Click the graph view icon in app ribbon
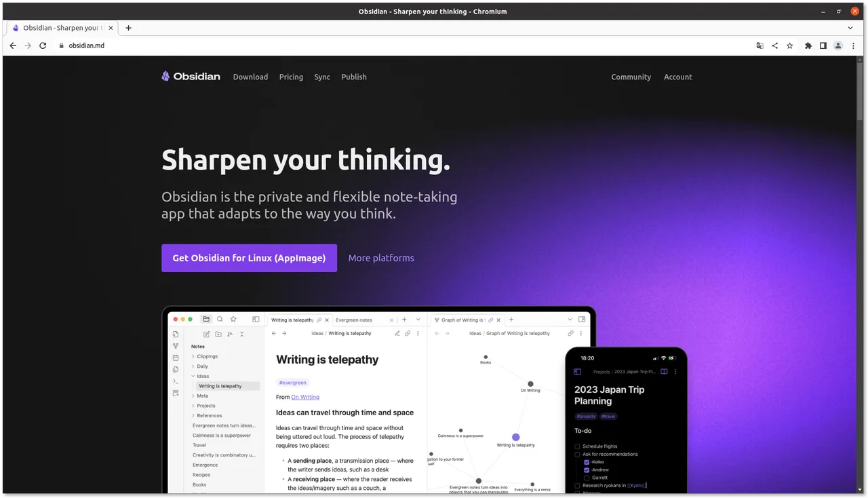 click(176, 345)
